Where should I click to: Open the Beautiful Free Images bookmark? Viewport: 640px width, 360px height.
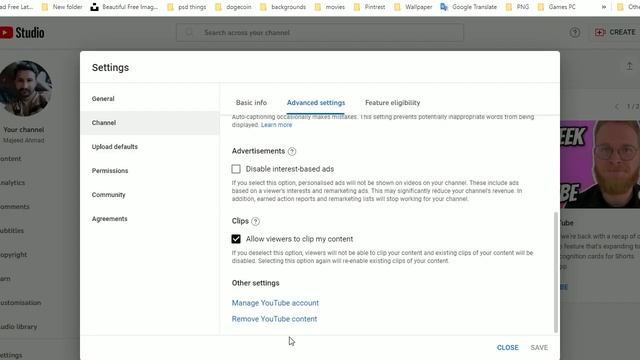[124, 7]
